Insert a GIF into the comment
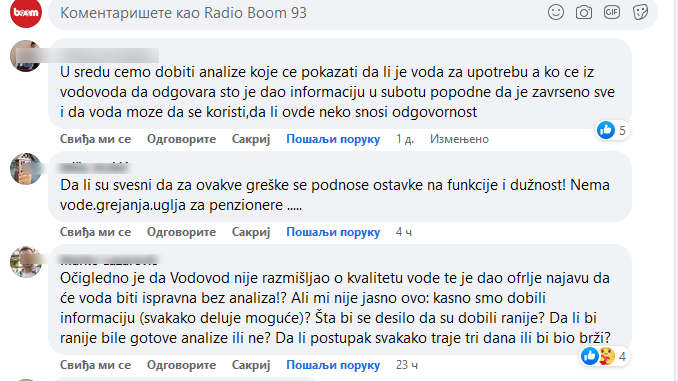678x381 pixels. [612, 12]
